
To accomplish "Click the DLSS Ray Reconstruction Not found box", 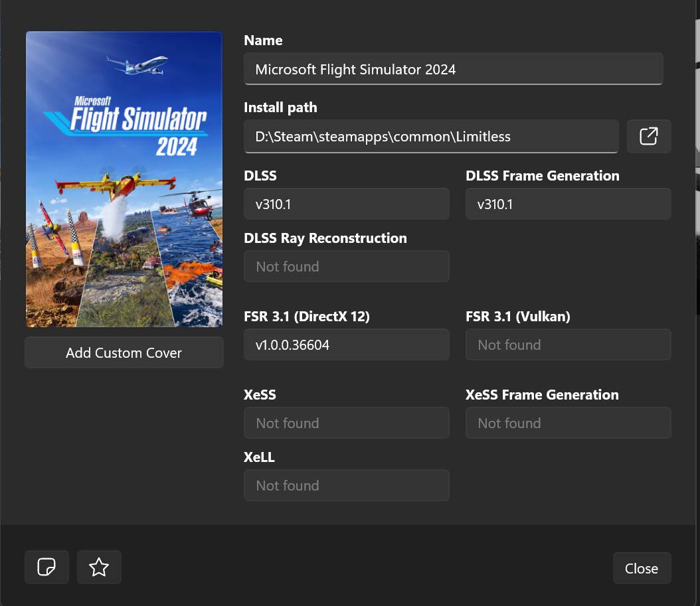I will (347, 266).
